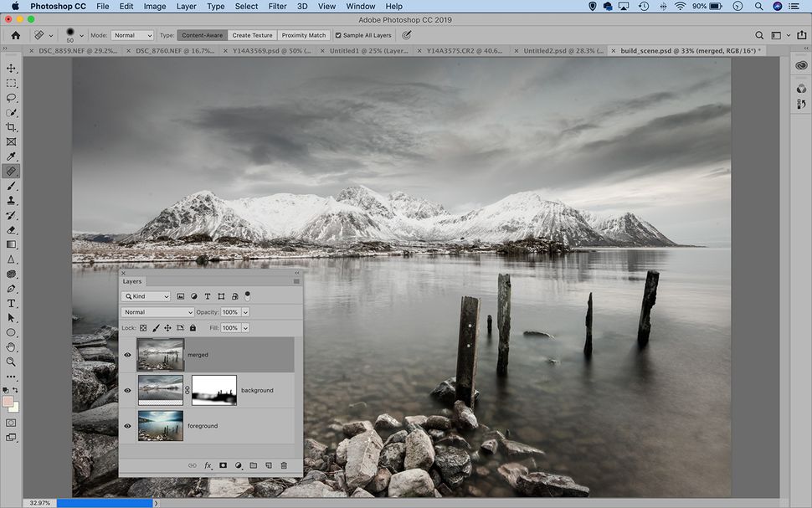Open the Filter menu

point(276,6)
